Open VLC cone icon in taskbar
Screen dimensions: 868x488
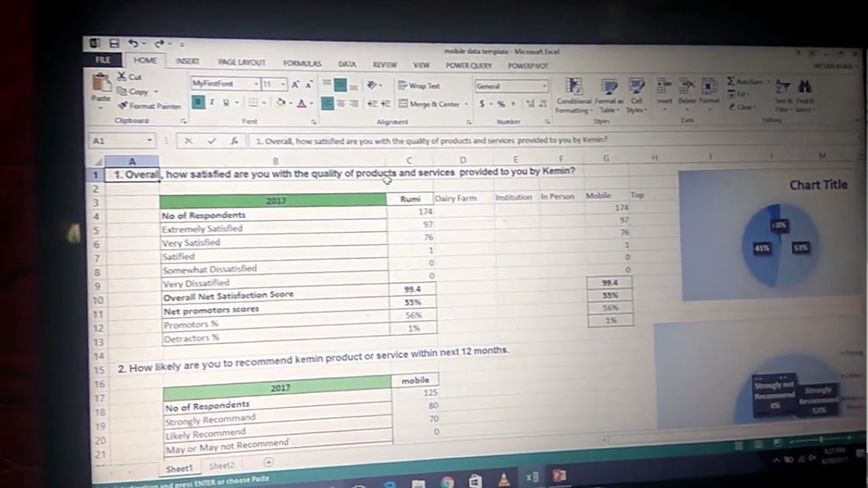pyautogui.click(x=504, y=481)
